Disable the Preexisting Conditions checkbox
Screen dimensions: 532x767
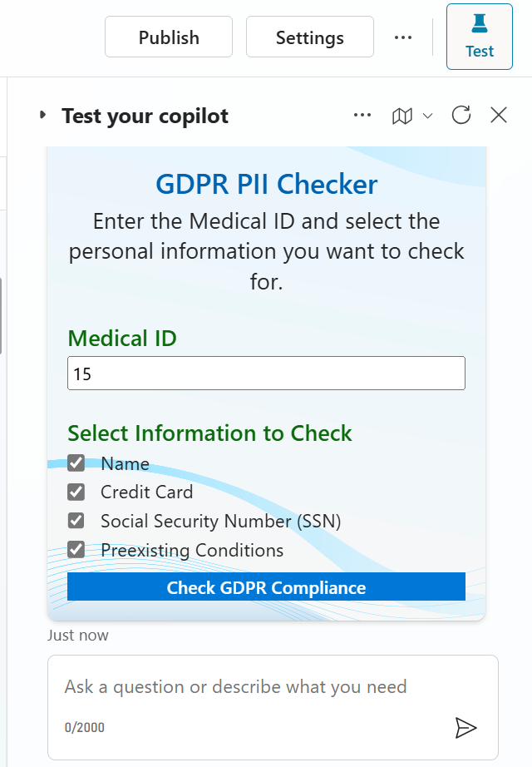click(x=76, y=550)
